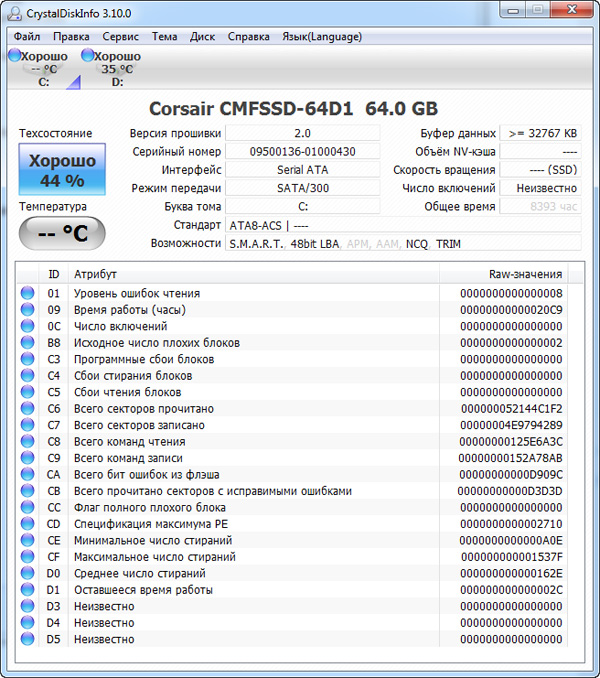
Task: Click status orb for attribute D1 row
Action: (x=27, y=590)
